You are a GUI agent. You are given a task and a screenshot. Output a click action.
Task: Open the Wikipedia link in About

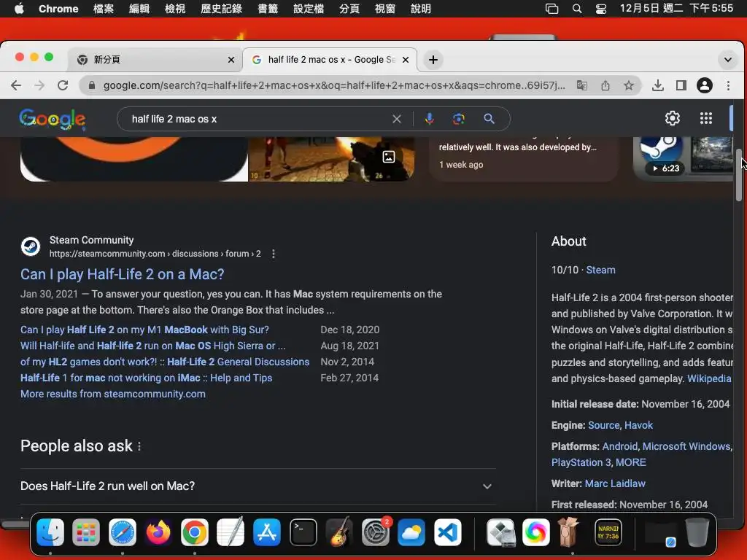[x=709, y=378]
